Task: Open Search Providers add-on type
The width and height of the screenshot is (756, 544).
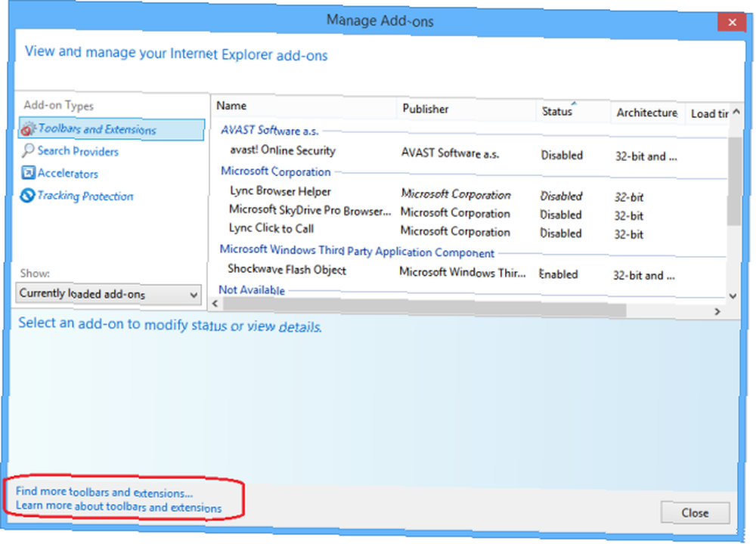Action: click(x=78, y=151)
